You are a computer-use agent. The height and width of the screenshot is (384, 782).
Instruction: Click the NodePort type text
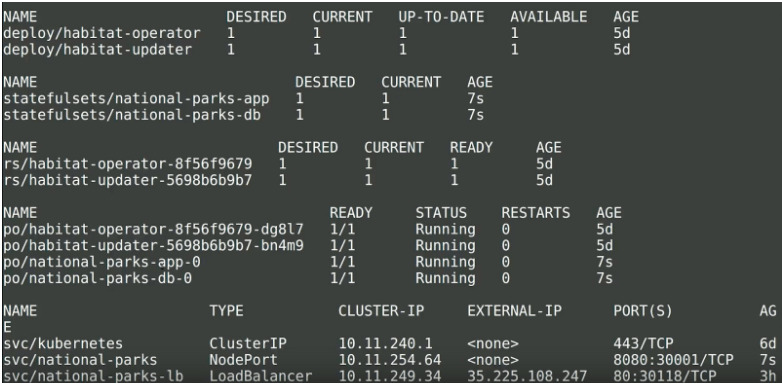243,360
